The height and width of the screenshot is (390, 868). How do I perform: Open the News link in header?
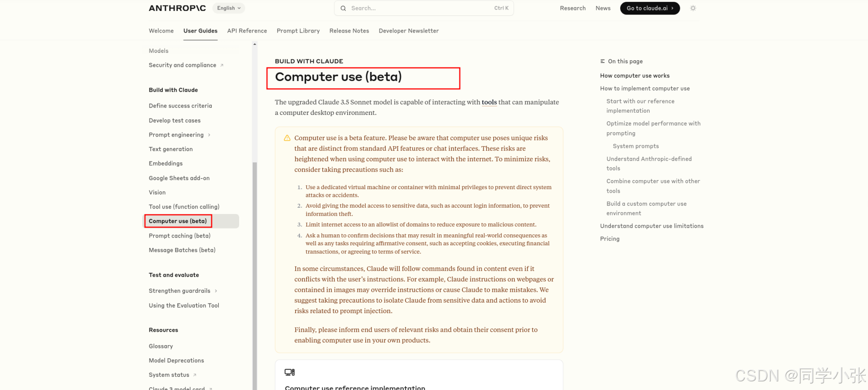(603, 8)
